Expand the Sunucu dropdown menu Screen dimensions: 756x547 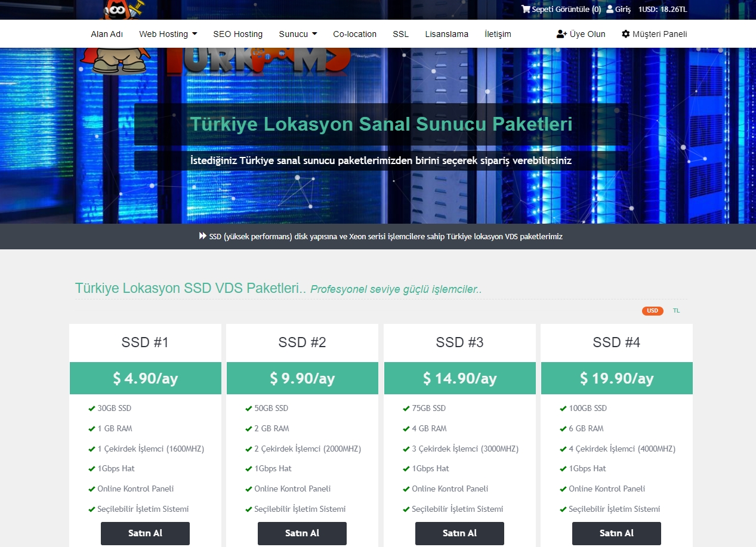pyautogui.click(x=298, y=34)
